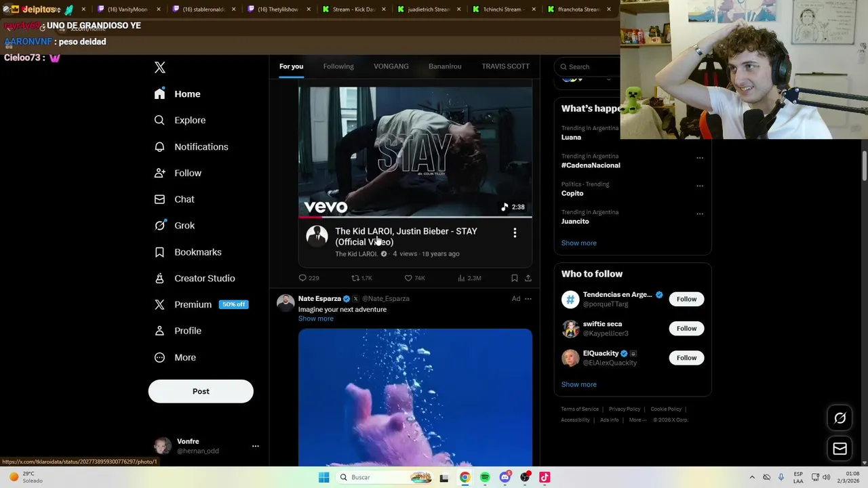Open the floating Grok button

(840, 418)
